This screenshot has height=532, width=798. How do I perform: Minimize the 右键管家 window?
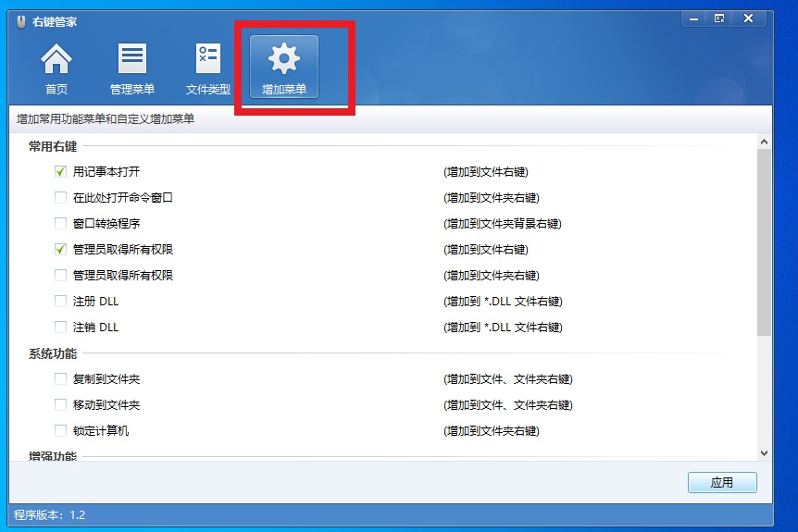tap(694, 18)
